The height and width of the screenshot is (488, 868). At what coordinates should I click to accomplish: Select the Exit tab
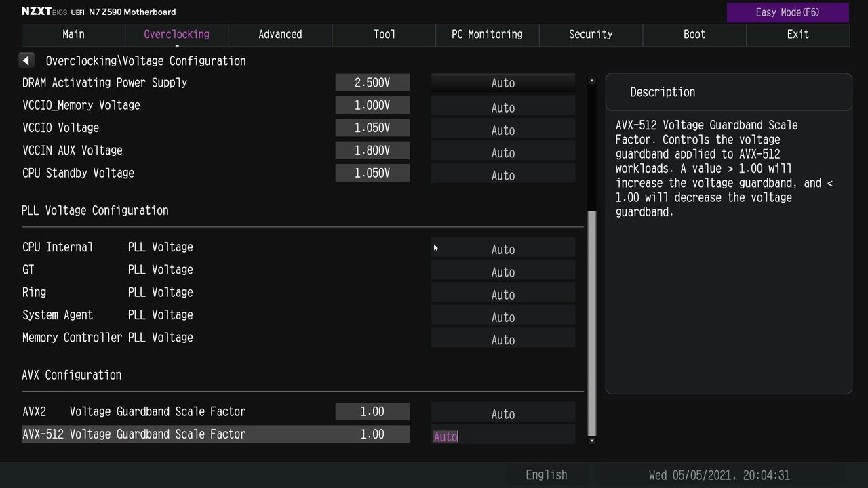(x=798, y=35)
